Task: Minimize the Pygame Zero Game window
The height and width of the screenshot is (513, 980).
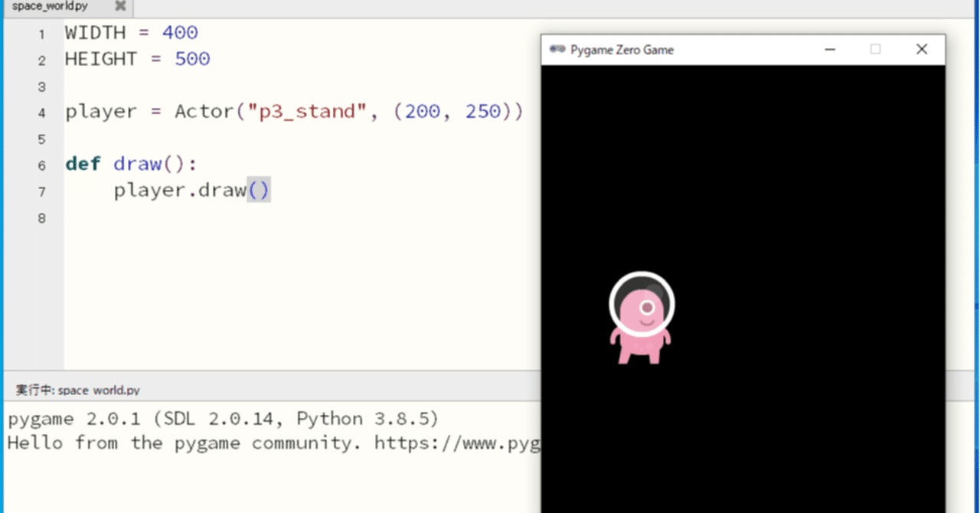Action: point(830,49)
